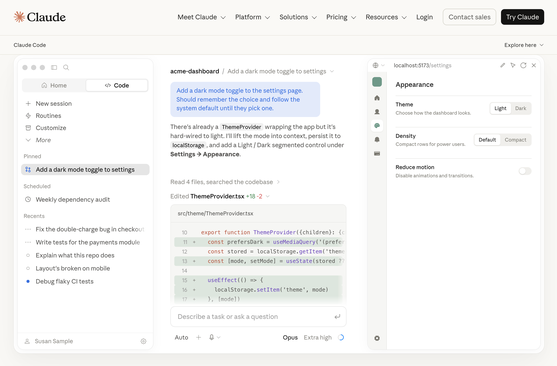Open Routines from the sidebar
The height and width of the screenshot is (366, 557).
[48, 115]
